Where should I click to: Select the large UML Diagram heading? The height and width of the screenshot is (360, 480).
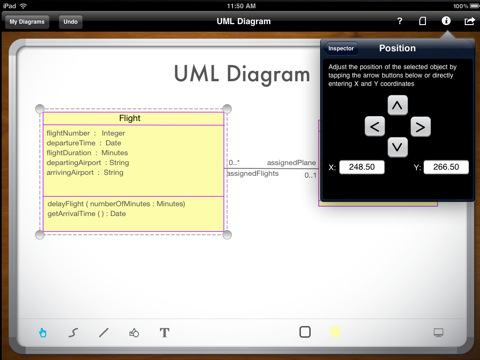(242, 74)
